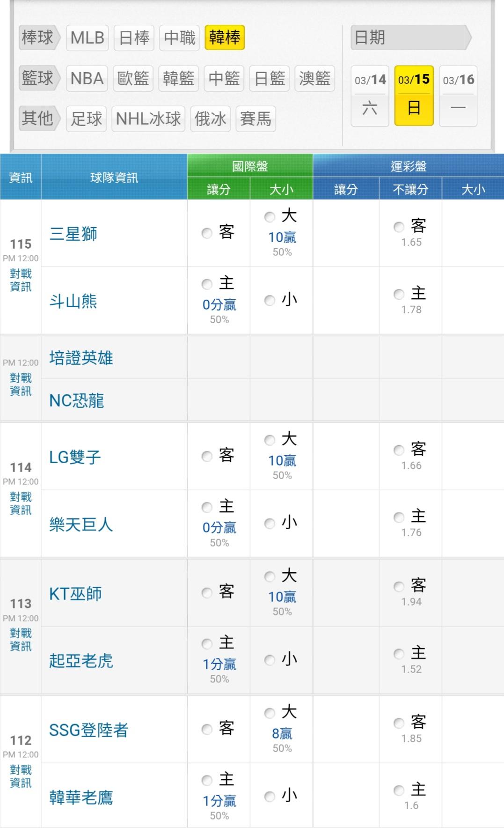Open the NBA league tab

tap(87, 78)
